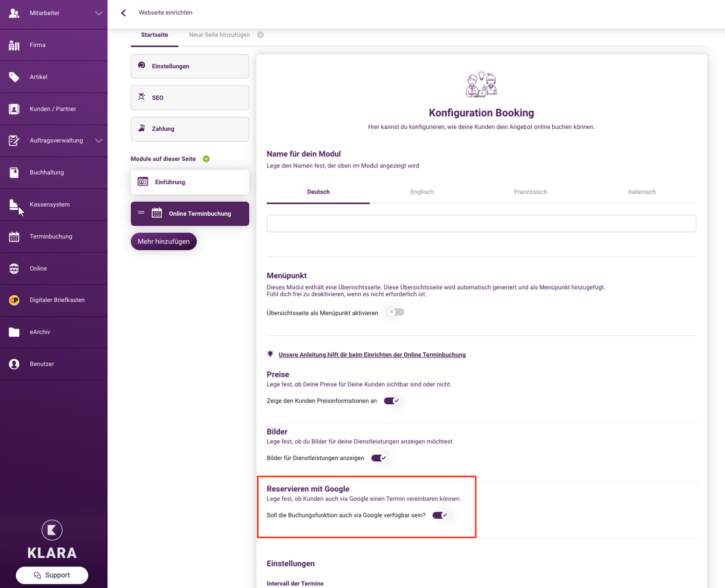Disable the Google booking availability switch
Image resolution: width=725 pixels, height=588 pixels.
click(x=440, y=515)
